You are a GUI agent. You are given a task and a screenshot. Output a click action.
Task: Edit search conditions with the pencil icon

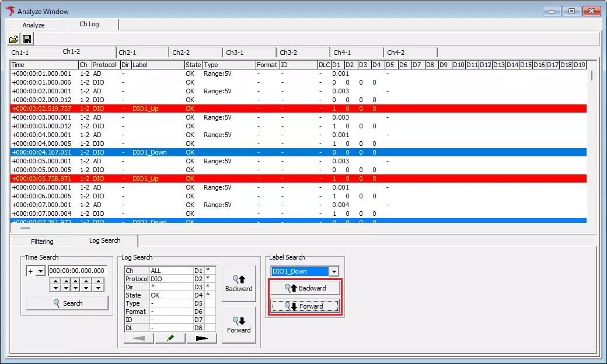click(x=169, y=338)
